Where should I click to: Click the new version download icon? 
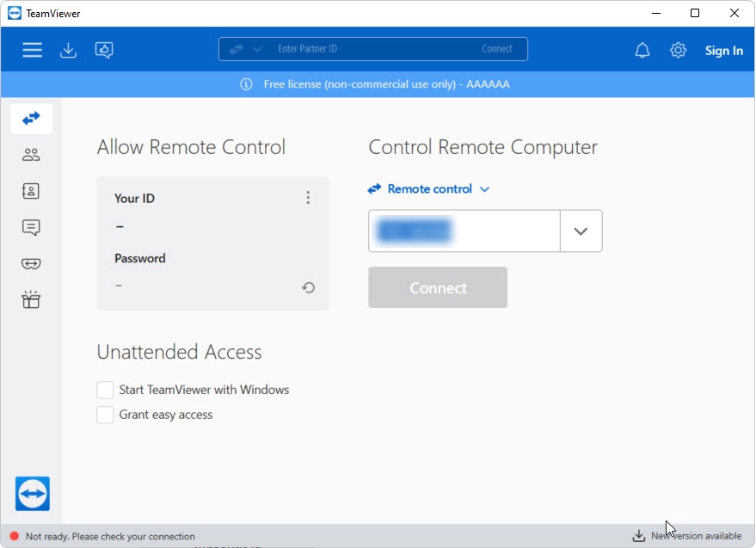[x=639, y=535]
